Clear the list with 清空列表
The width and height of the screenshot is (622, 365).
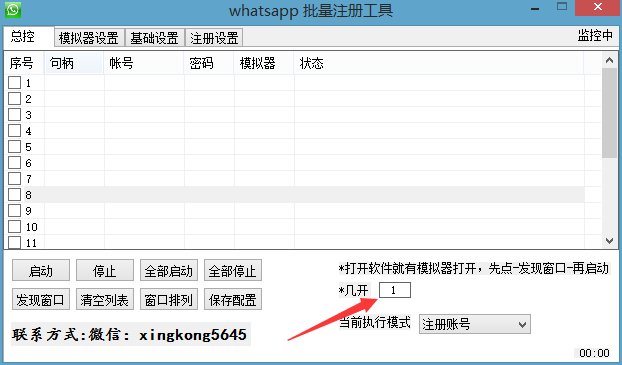pos(105,299)
